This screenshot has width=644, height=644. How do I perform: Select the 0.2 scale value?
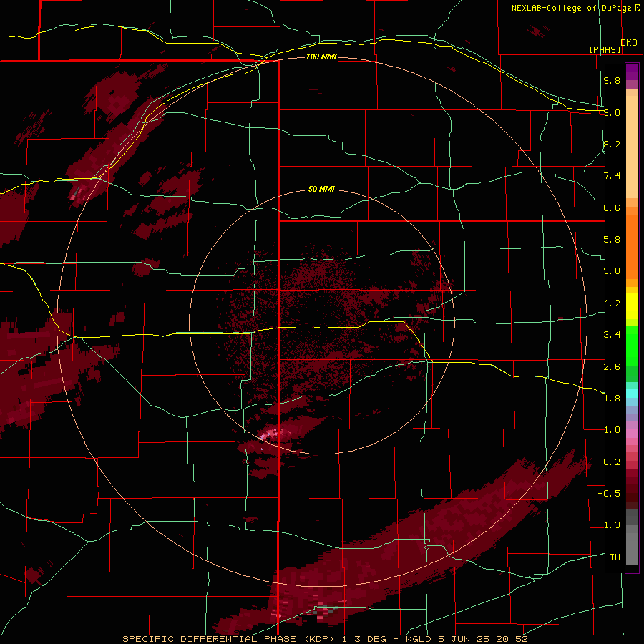(x=612, y=462)
